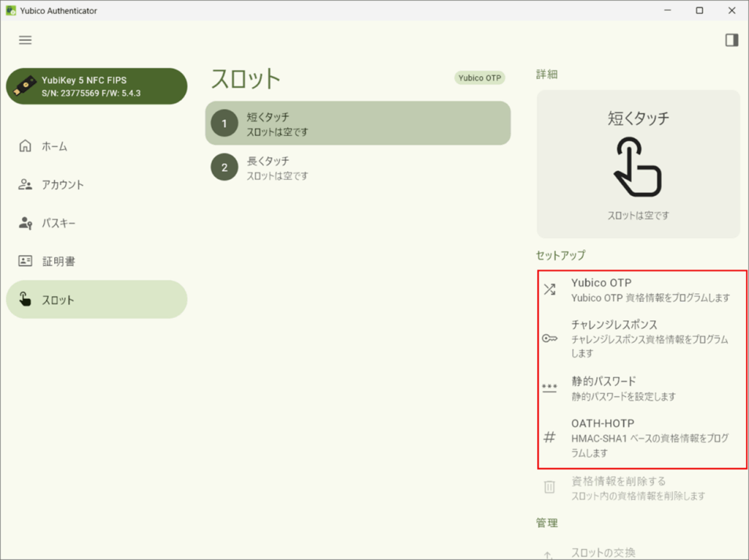Click the USB key icon on device card
Viewport: 749px width, 560px height.
[24, 86]
